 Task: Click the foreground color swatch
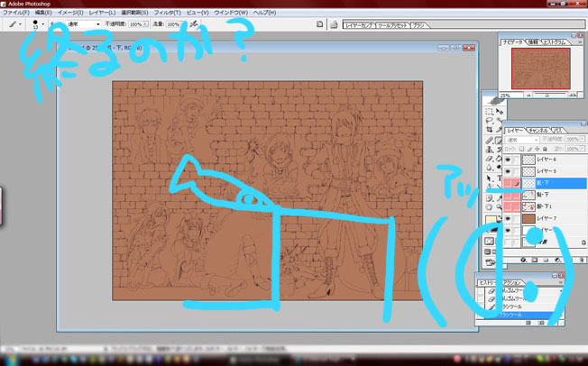click(x=491, y=221)
